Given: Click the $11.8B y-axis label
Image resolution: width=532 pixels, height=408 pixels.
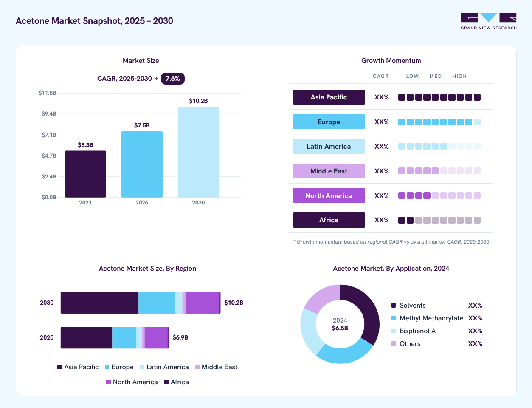Looking at the screenshot, I should [48, 93].
